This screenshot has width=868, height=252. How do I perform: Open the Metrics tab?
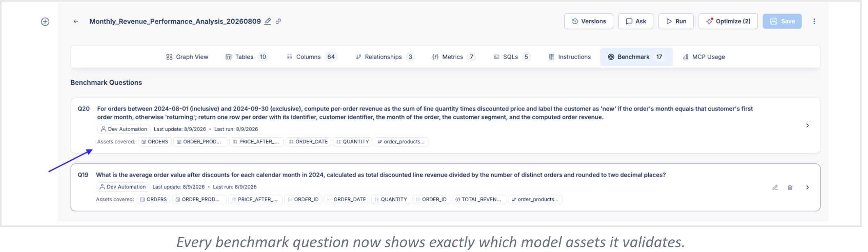click(454, 57)
